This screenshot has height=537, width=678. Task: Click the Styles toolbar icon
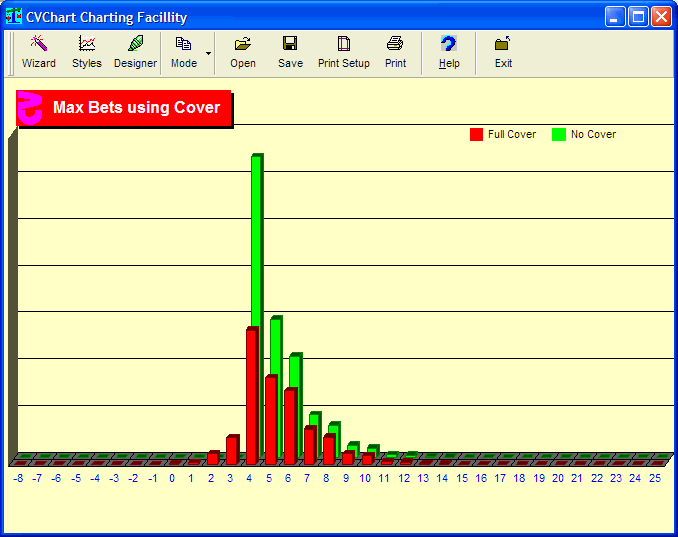87,52
